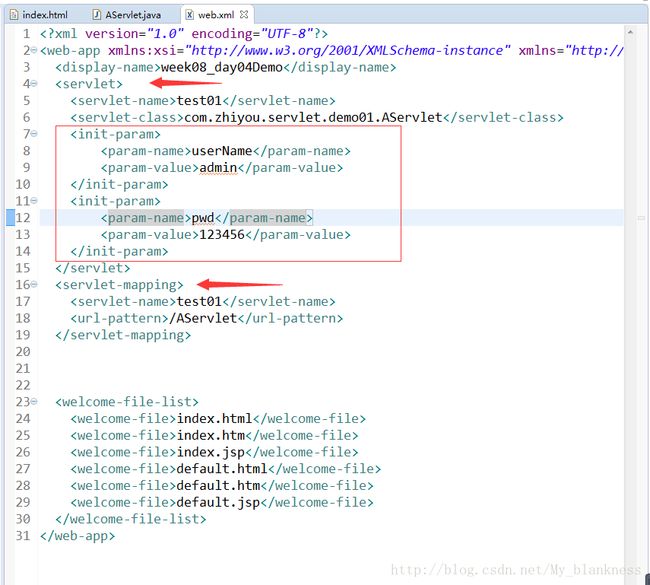Collapse the web-app element on line 2
This screenshot has height=585, width=650.
point(34,50)
